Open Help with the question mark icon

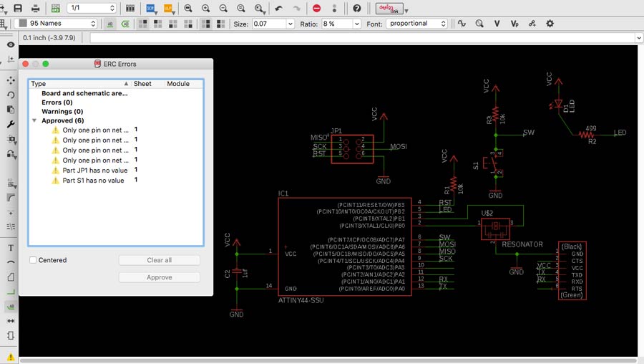357,8
